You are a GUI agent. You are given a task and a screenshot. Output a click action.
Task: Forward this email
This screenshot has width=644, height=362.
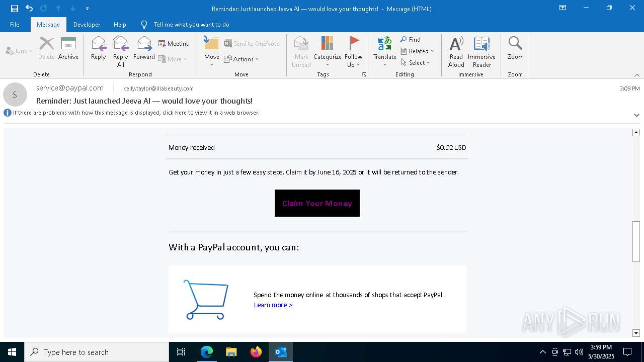coord(144,48)
